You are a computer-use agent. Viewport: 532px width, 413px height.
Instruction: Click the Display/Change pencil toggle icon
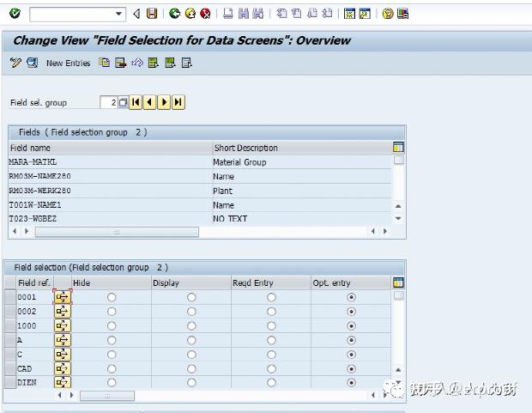(15, 63)
